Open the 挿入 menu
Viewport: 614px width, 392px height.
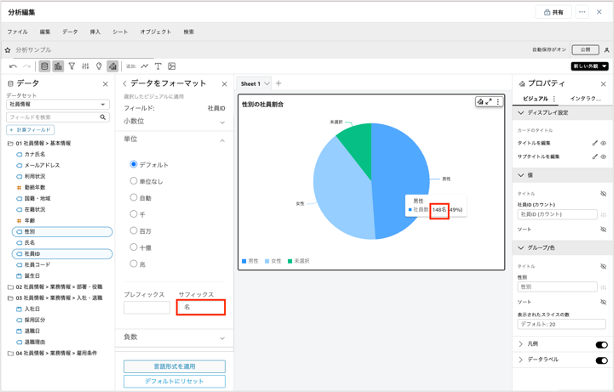(x=95, y=32)
